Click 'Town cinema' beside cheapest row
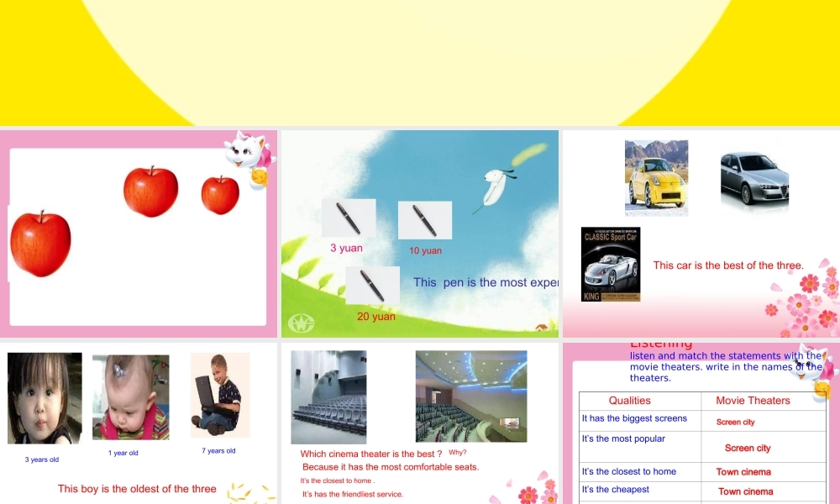Viewport: 840px width, 504px height. point(746,491)
